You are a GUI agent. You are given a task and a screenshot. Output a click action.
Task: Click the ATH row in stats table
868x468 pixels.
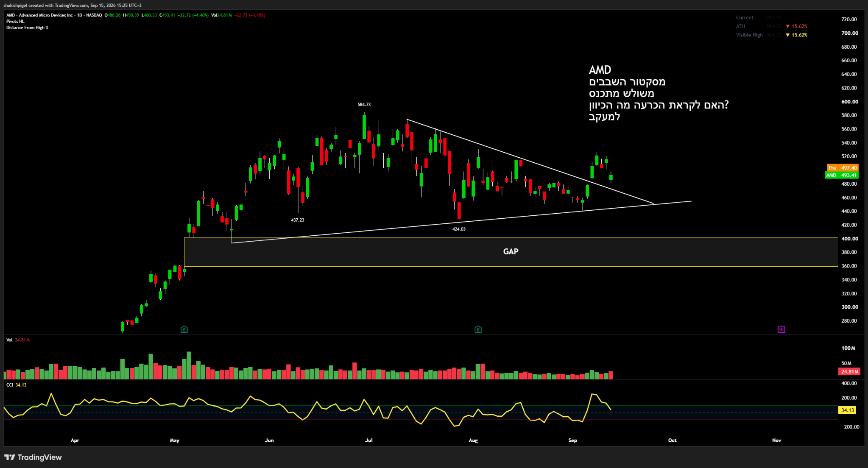coord(772,26)
